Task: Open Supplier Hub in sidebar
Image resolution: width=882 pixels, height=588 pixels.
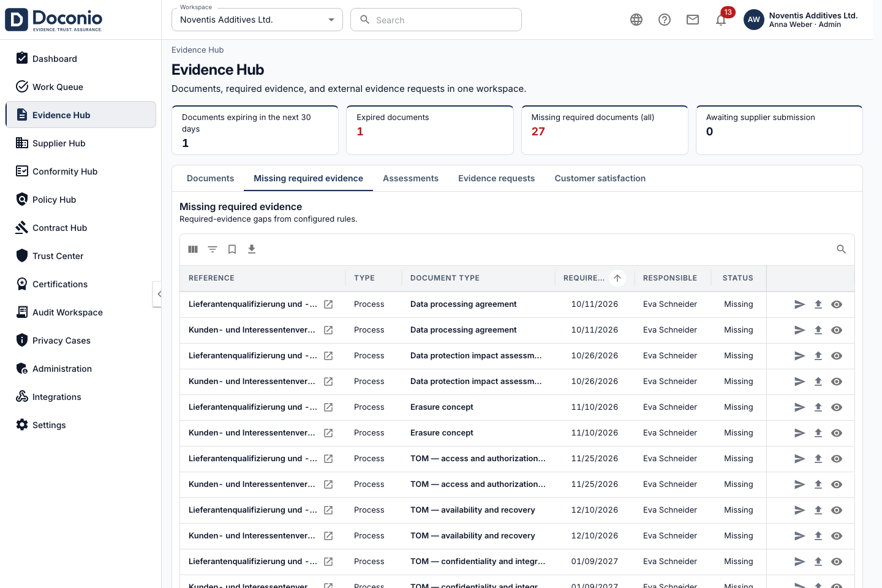Action: click(x=80, y=143)
